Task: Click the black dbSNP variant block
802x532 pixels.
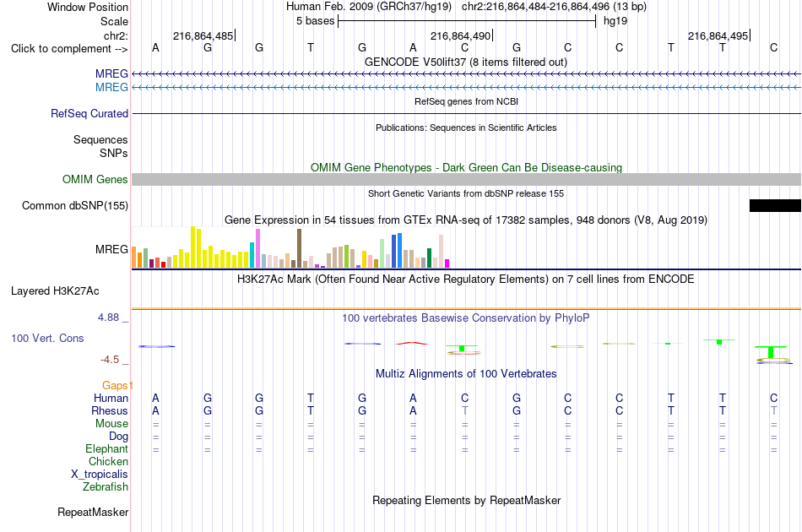Action: 775,206
